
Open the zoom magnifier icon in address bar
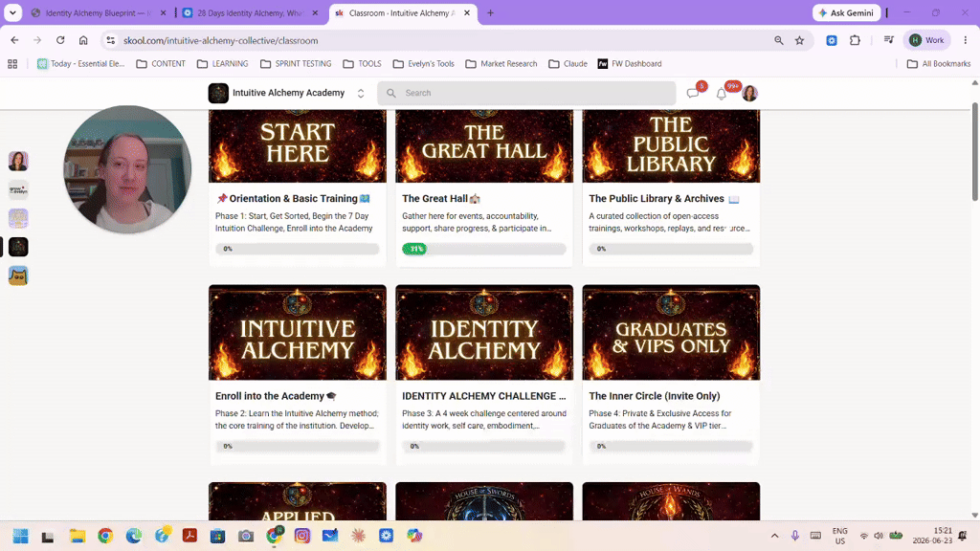click(x=779, y=40)
